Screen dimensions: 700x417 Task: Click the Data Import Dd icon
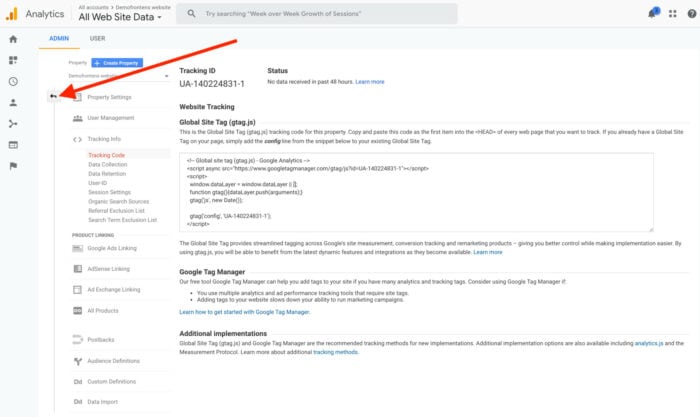tap(78, 402)
